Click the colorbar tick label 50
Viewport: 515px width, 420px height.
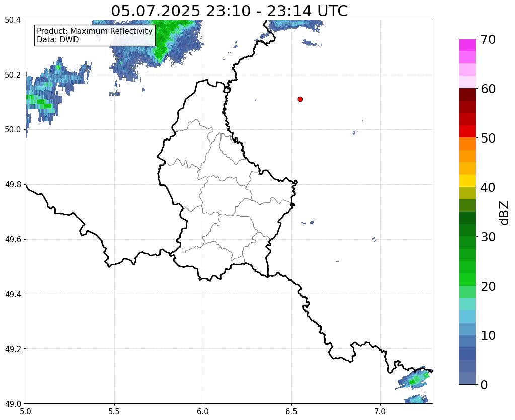coord(488,138)
